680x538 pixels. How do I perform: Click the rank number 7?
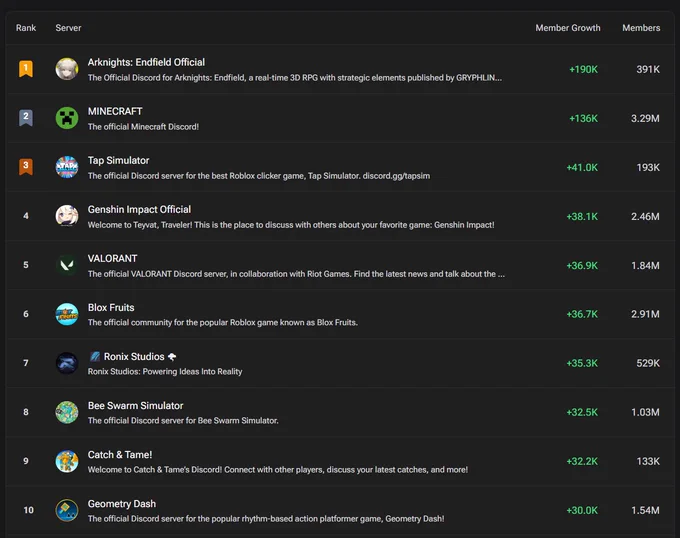click(x=26, y=363)
